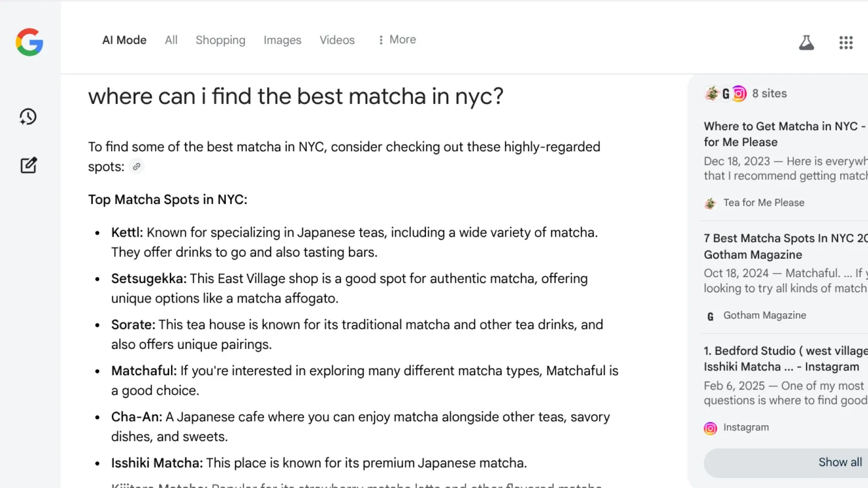Click the Tea for Me Please favicon
Viewport: 868px width, 488px height.
tap(710, 203)
